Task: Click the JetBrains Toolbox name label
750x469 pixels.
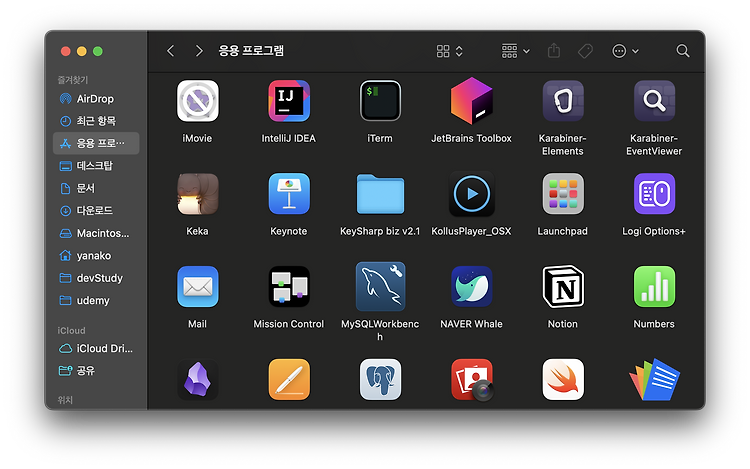Action: tap(472, 138)
